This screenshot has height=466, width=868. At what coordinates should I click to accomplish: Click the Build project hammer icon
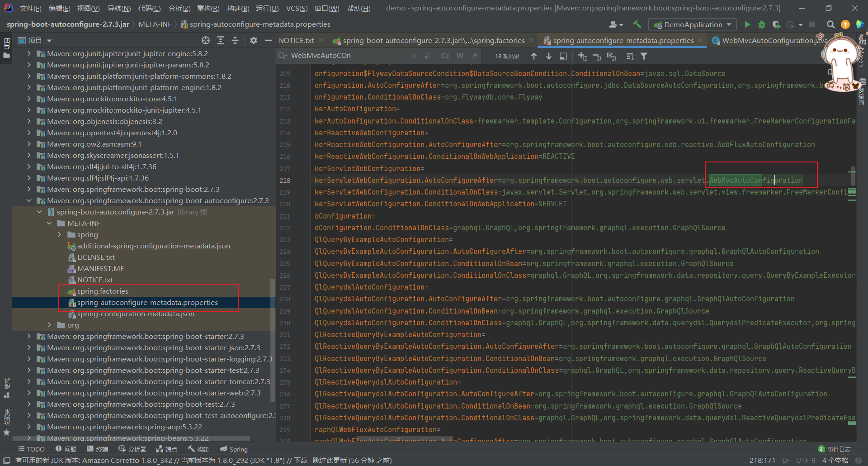(637, 24)
